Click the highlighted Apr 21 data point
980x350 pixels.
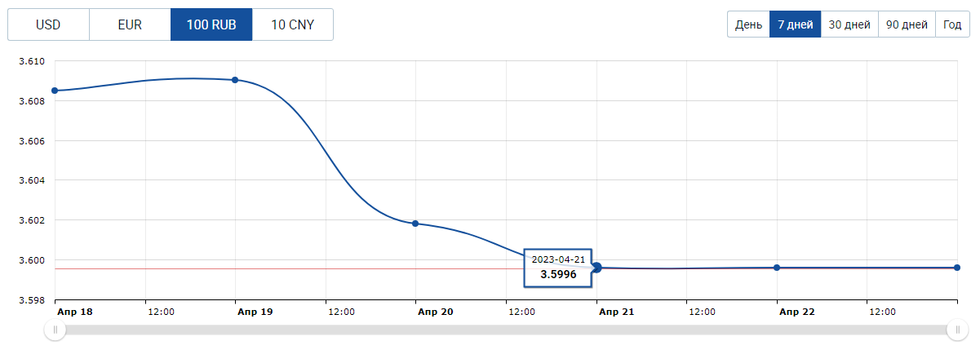[596, 268]
